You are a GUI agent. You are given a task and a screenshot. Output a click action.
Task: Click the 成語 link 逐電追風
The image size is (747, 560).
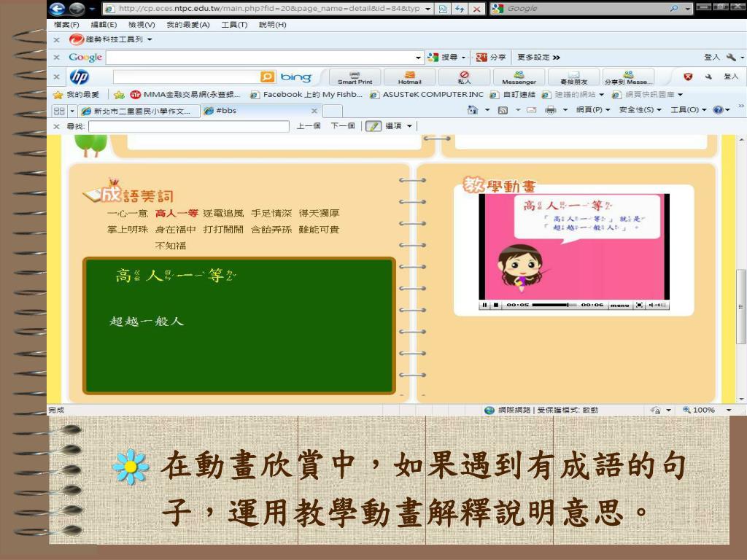(223, 214)
